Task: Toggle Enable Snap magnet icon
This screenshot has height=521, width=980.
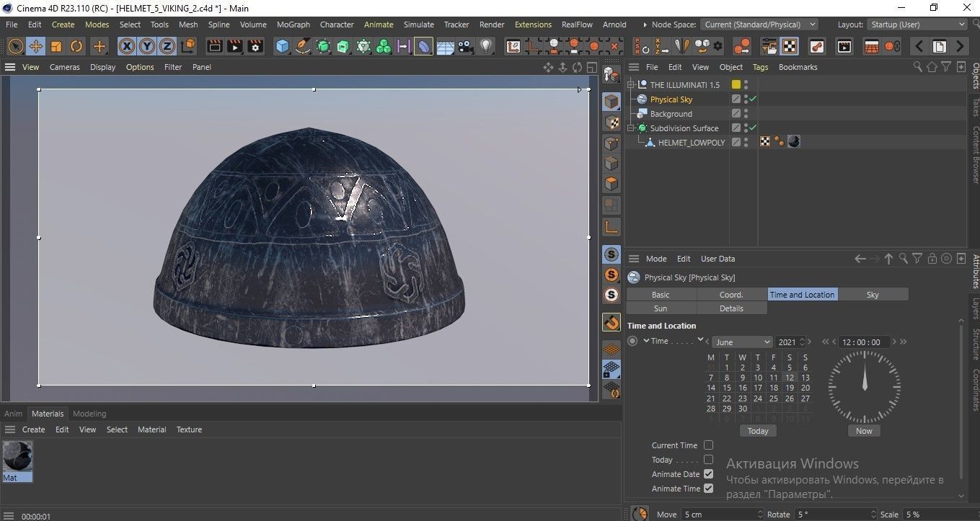Action: pos(612,322)
